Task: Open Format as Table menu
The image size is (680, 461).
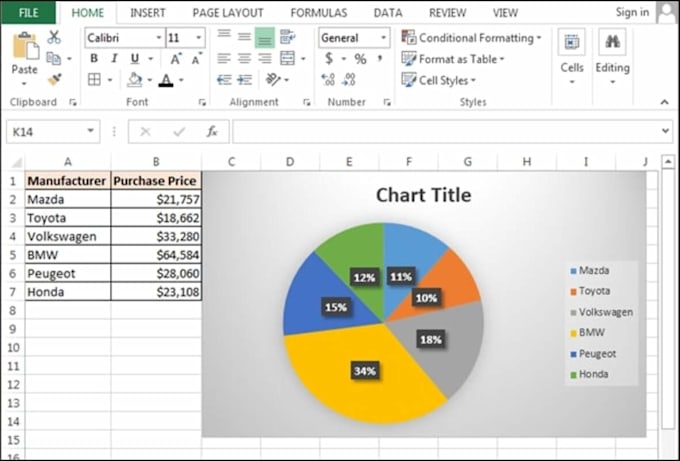Action: click(453, 59)
